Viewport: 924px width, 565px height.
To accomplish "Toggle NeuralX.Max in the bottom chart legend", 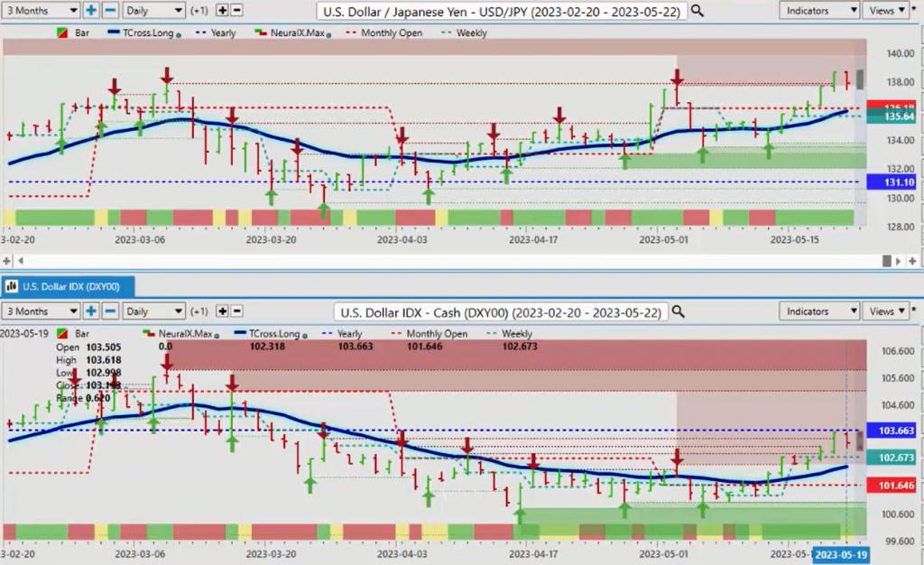I will tap(180, 333).
